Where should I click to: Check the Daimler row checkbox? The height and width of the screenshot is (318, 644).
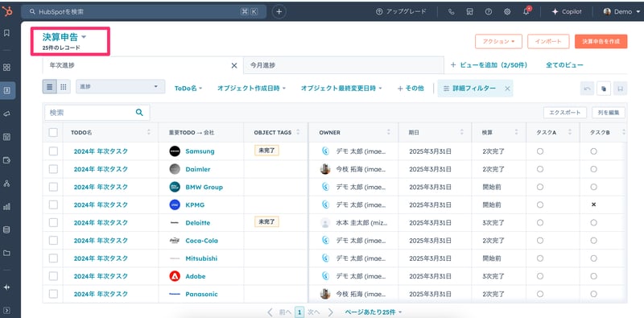(x=53, y=169)
